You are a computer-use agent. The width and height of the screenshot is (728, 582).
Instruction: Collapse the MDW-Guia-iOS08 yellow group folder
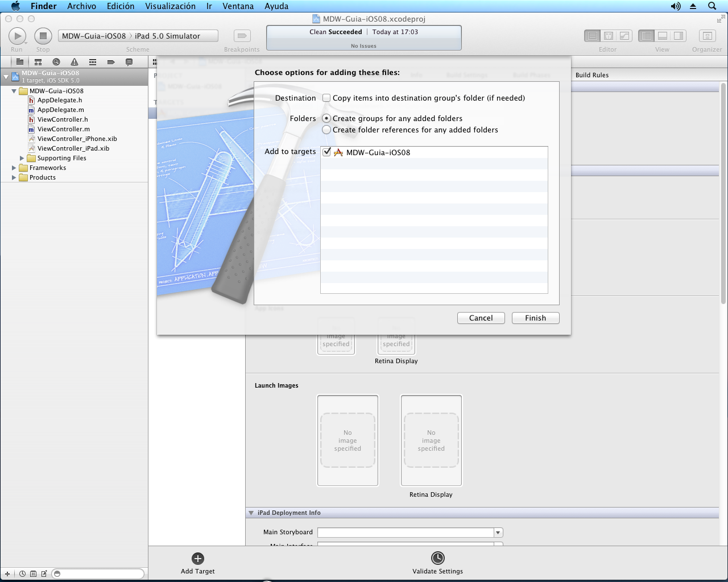(14, 91)
